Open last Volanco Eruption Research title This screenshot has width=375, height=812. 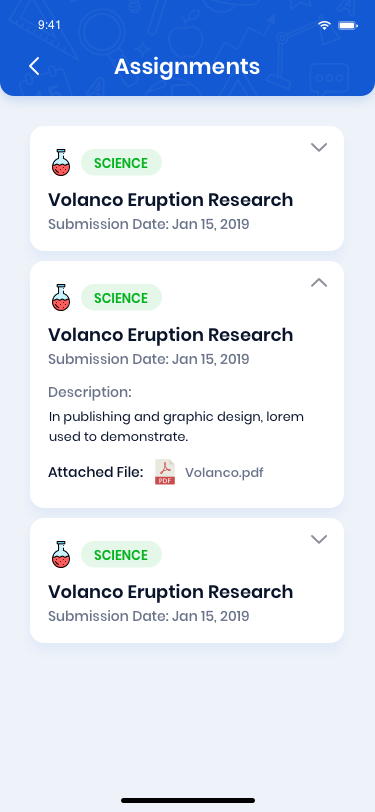(x=170, y=592)
